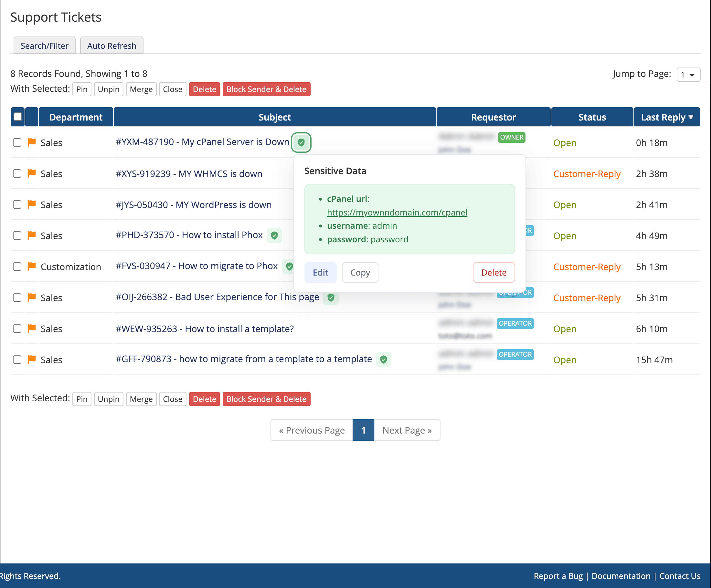Sort by the Last Reply column arrow

point(691,117)
